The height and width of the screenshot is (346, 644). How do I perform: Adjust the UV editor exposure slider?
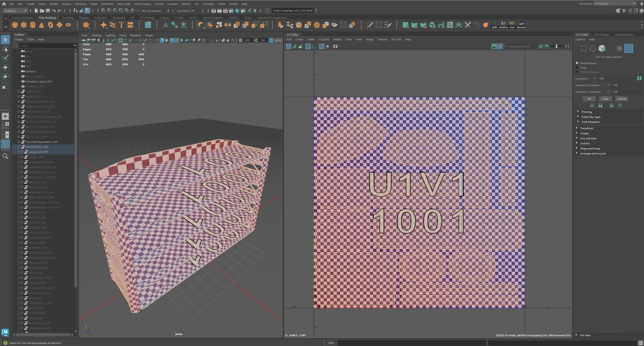557,47
